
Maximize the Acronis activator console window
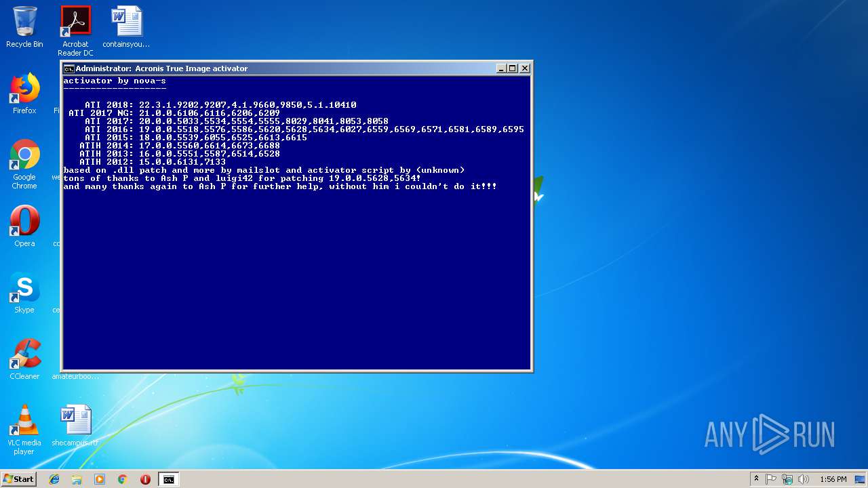(x=512, y=68)
